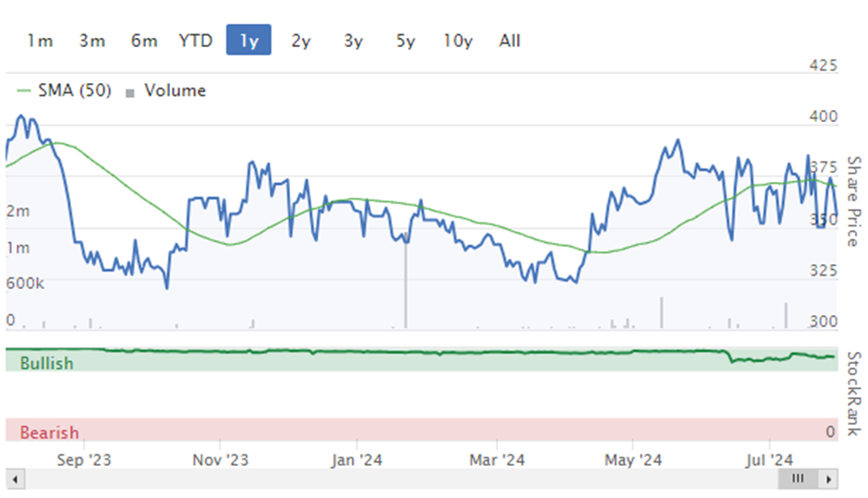Click the scrollbar right arrow
The image size is (868, 498).
pyautogui.click(x=828, y=479)
